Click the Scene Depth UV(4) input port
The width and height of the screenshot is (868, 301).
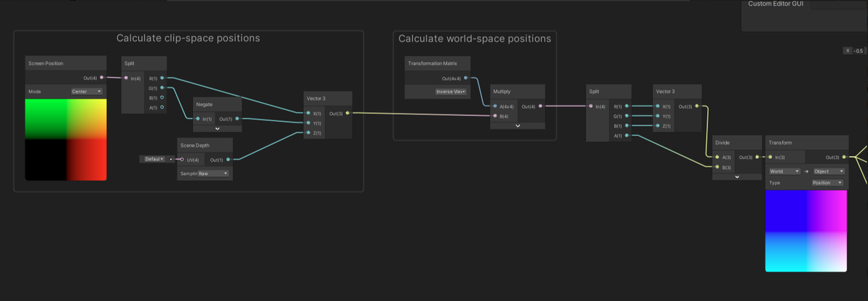(x=182, y=160)
